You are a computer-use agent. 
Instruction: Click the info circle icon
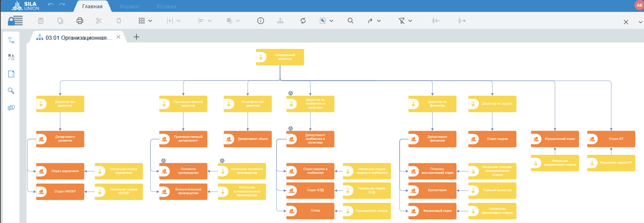tap(261, 21)
